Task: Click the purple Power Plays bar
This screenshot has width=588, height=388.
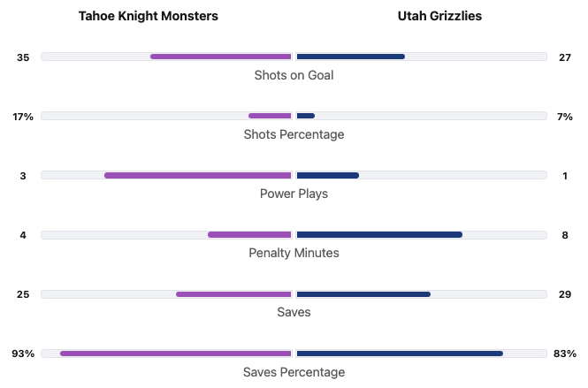Action: [198, 175]
